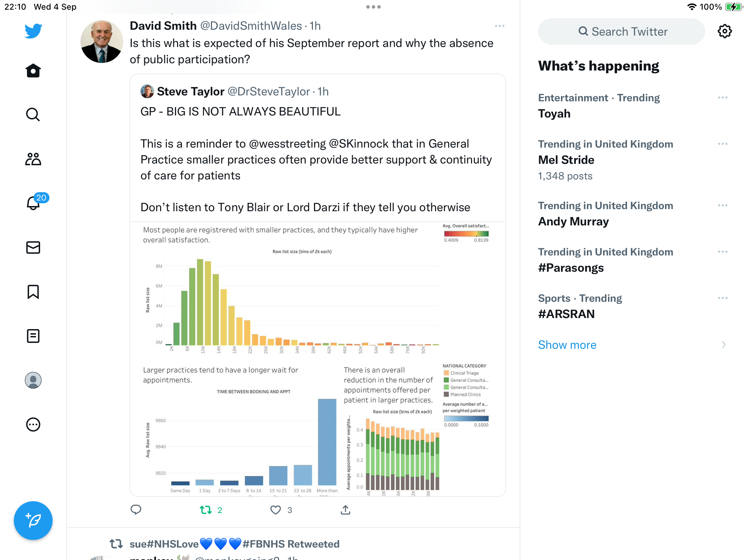The image size is (747, 560).
Task: Open Bookmarks from the sidebar
Action: (x=33, y=292)
